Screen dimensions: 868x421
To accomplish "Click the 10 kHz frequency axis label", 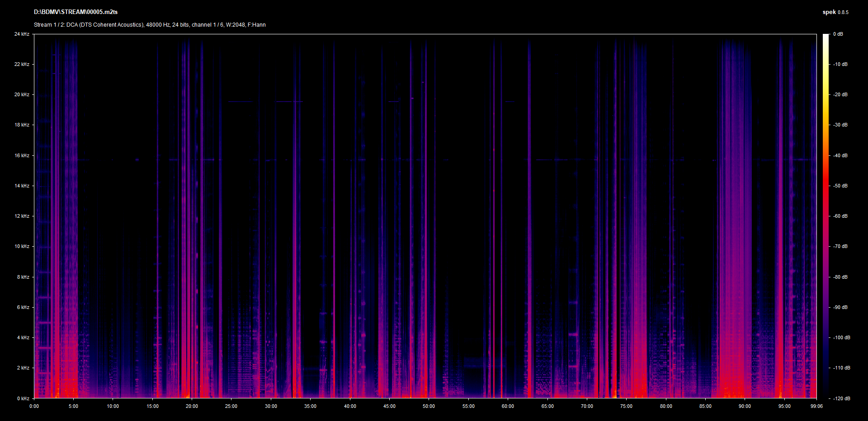I will (22, 247).
